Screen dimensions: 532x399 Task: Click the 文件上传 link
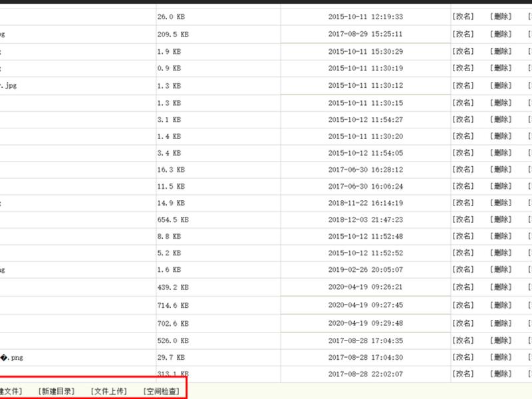click(x=109, y=391)
